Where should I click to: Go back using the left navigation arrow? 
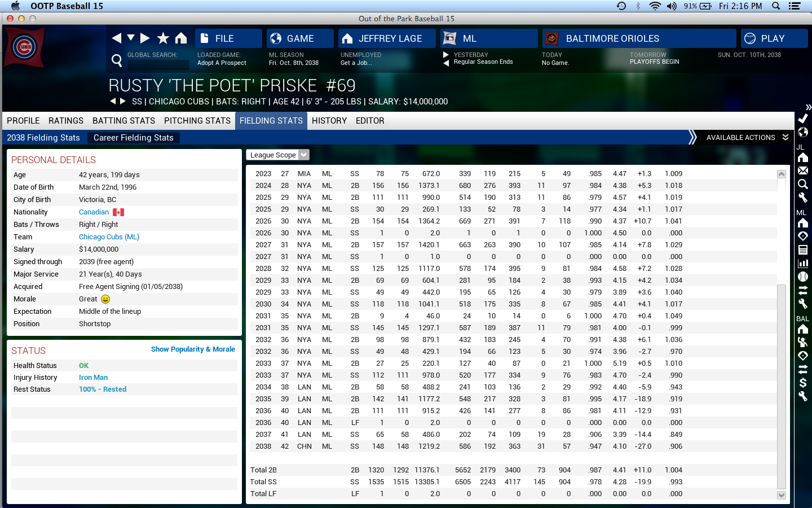coord(117,38)
